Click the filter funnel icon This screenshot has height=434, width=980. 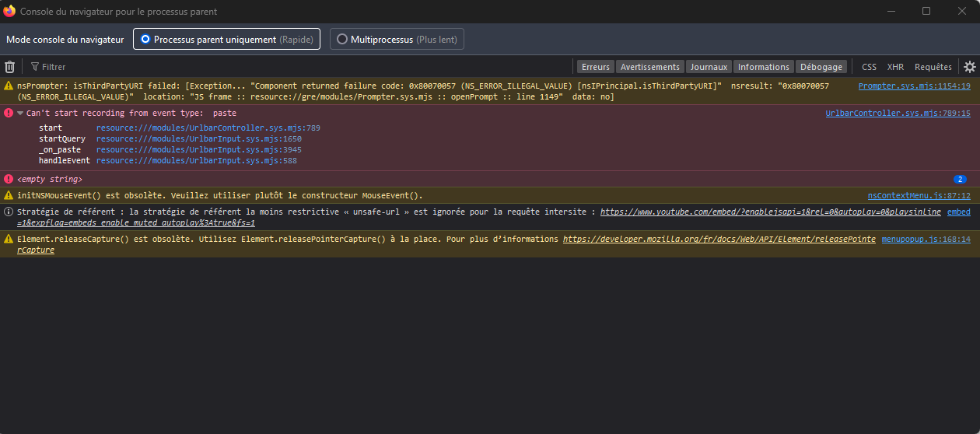coord(35,67)
